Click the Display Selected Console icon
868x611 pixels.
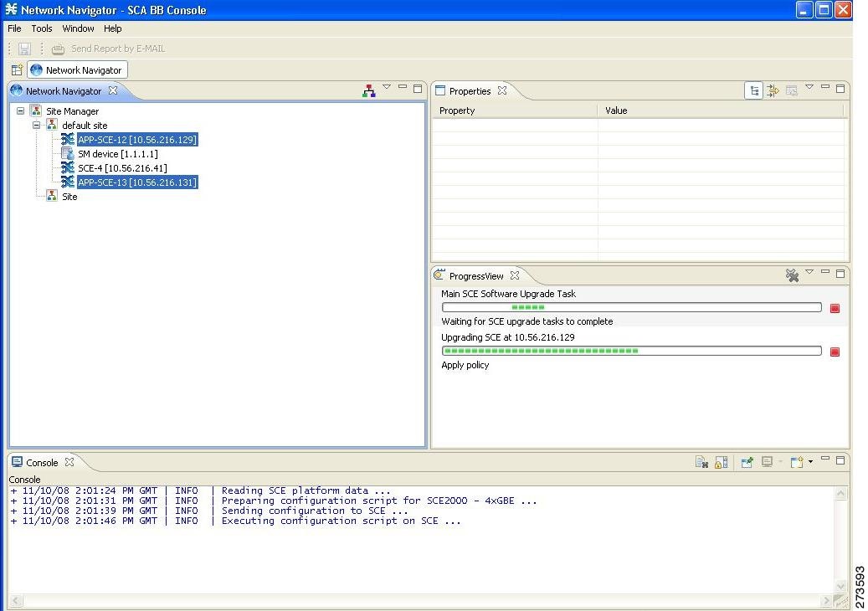click(x=768, y=461)
